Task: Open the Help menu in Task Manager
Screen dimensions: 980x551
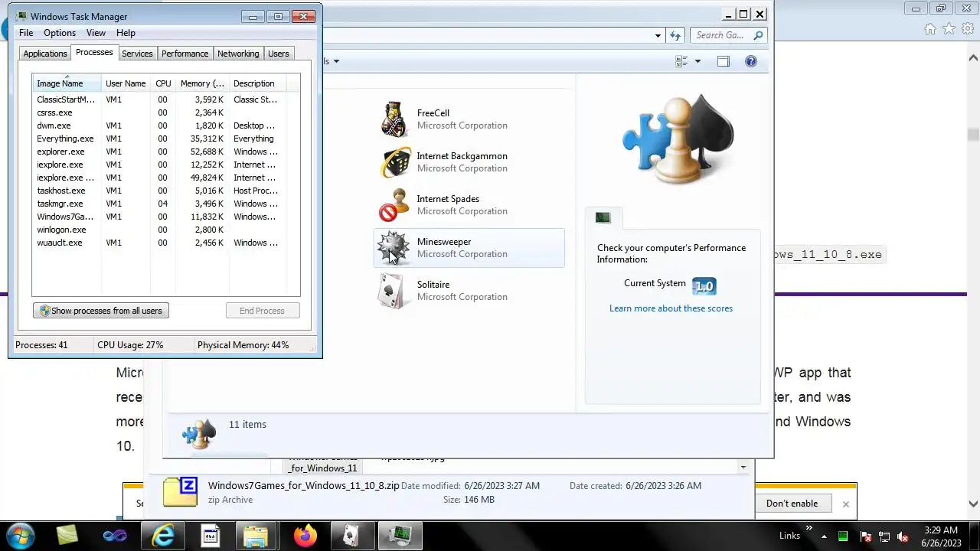Action: (x=126, y=33)
